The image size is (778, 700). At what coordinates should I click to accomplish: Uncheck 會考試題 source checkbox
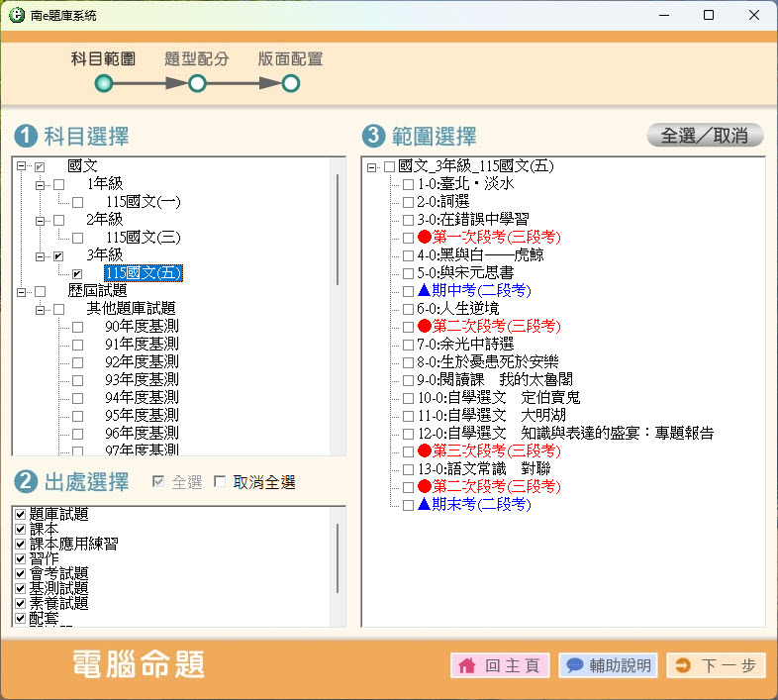[21, 573]
